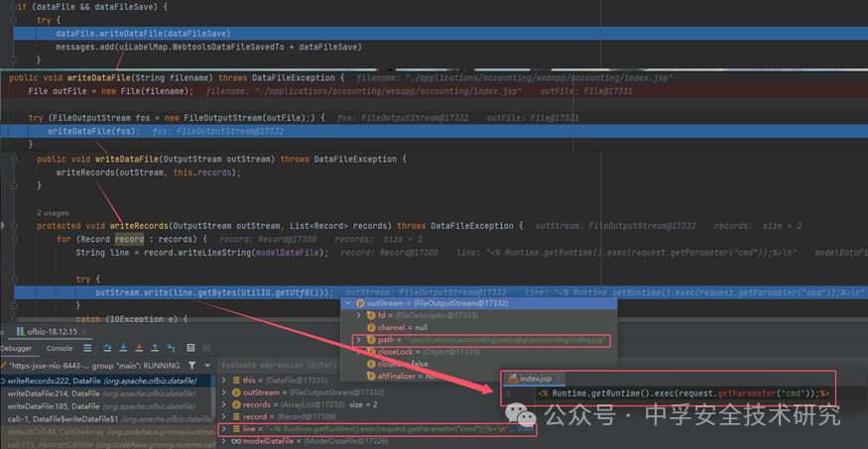This screenshot has height=449, width=868.
Task: Click the Run to Cursor icon
Action: pos(172,348)
